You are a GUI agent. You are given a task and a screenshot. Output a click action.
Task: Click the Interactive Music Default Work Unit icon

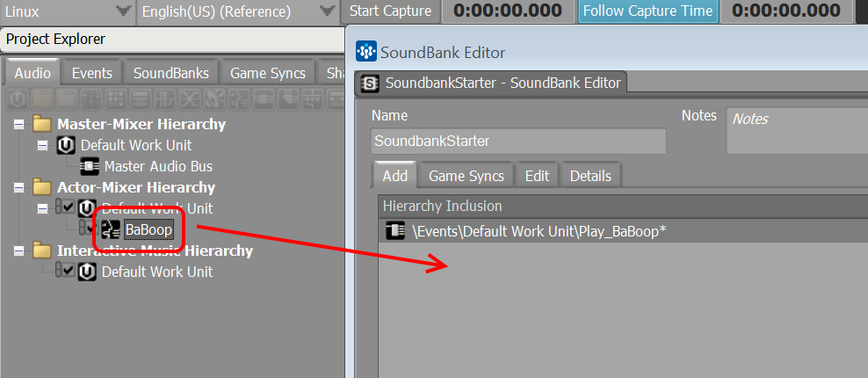88,272
